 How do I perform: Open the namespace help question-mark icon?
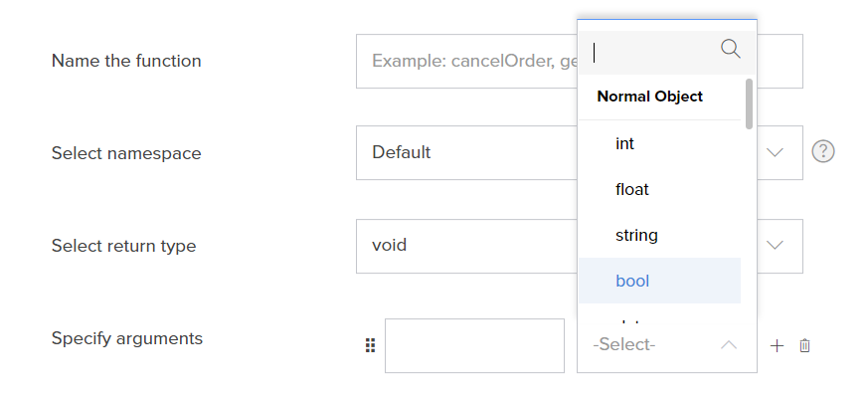[823, 151]
